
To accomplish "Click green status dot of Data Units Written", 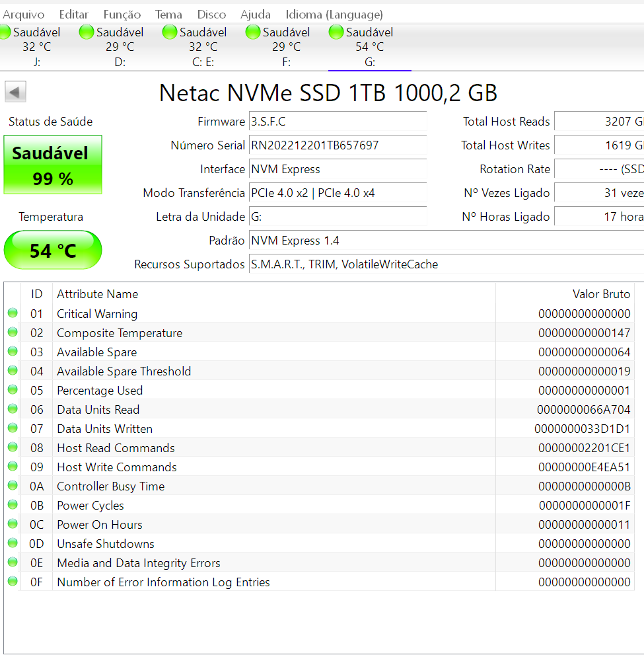I will coord(13,428).
